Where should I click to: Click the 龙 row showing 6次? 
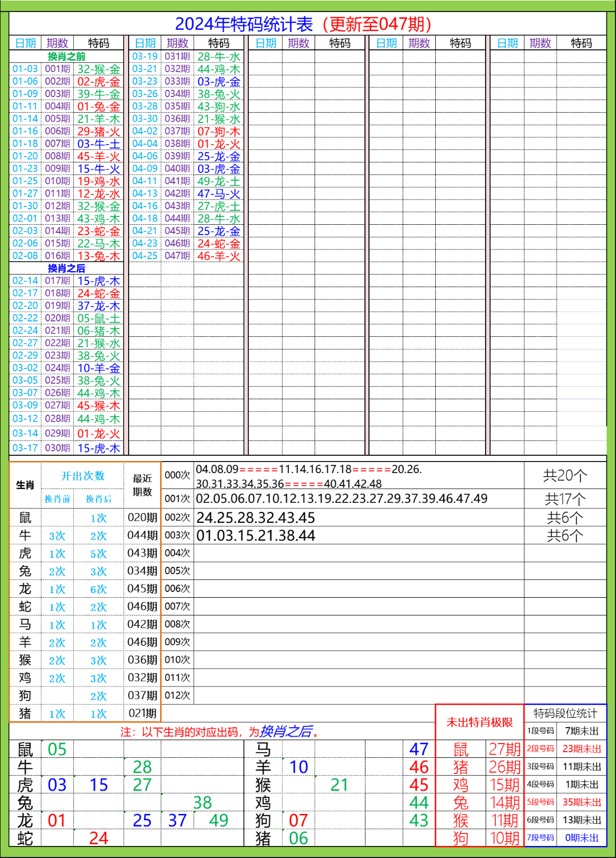tap(98, 589)
